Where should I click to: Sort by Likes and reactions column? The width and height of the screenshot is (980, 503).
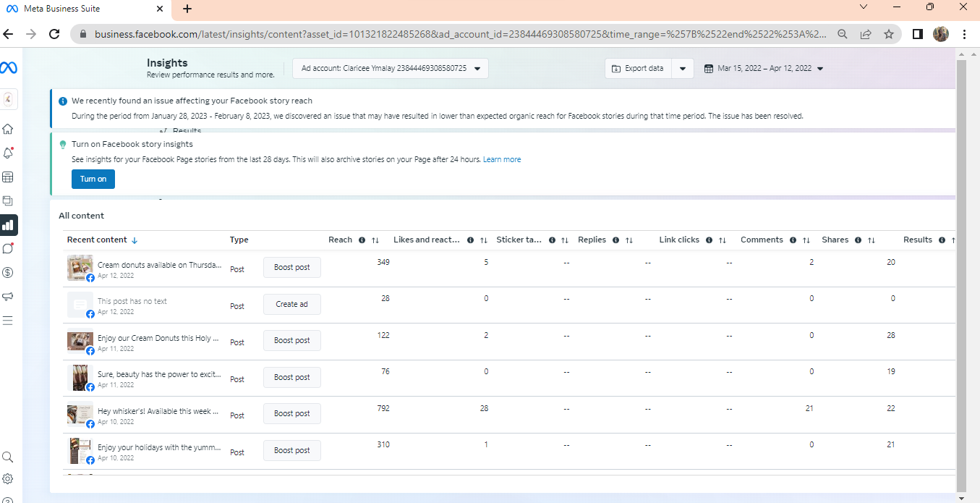tap(484, 240)
